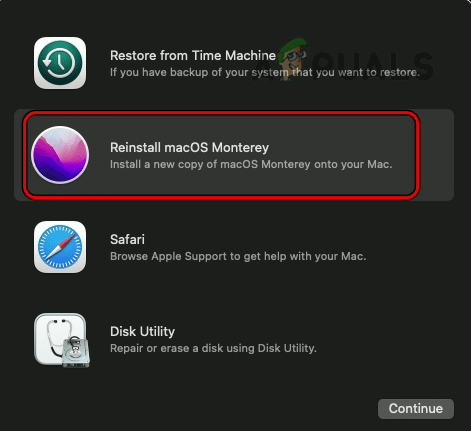Select the Disk Utility option title
Screen dimensions: 471x431
pyautogui.click(x=142, y=331)
